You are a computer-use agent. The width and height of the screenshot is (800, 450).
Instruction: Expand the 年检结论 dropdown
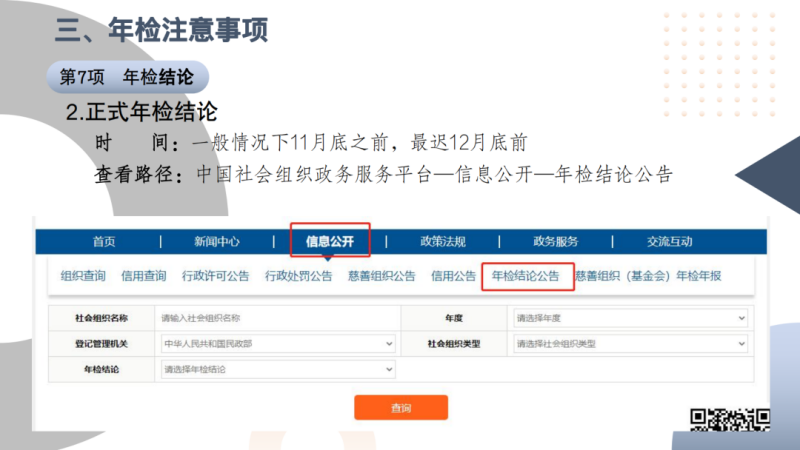pyautogui.click(x=278, y=369)
